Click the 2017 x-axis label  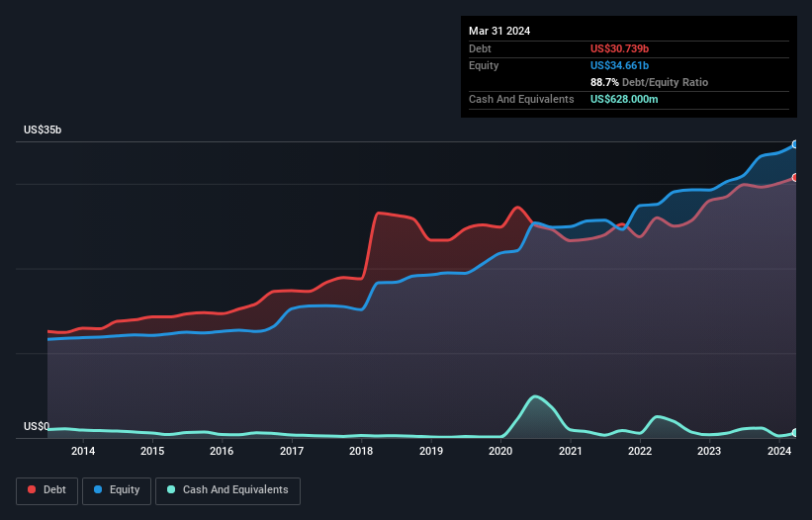(x=292, y=451)
